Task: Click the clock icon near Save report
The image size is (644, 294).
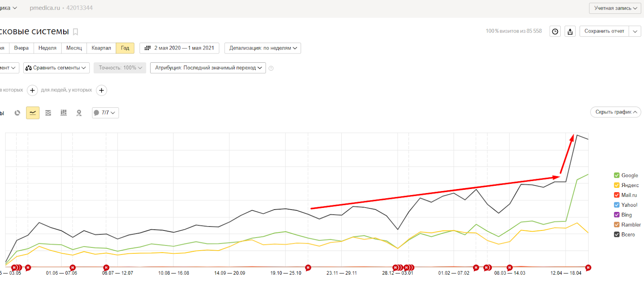Action: tap(555, 31)
